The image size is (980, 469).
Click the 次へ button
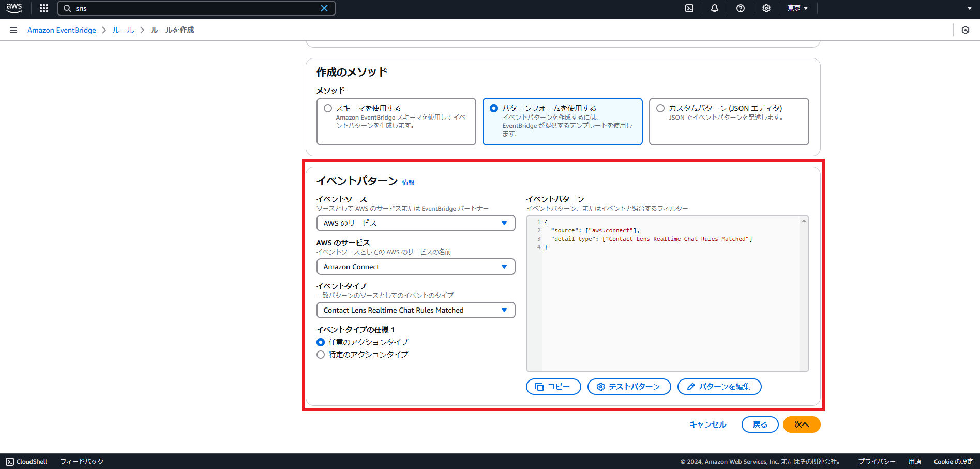pos(802,424)
